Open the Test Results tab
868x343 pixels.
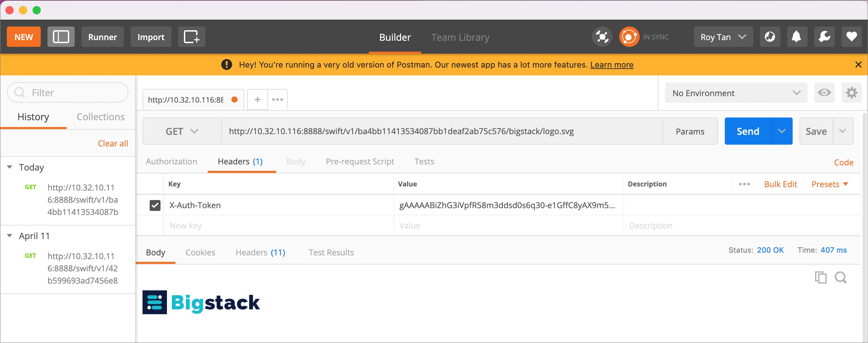331,252
